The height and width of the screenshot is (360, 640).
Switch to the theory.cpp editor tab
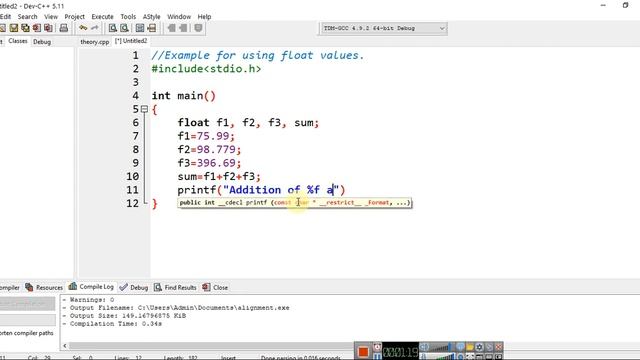coord(95,42)
